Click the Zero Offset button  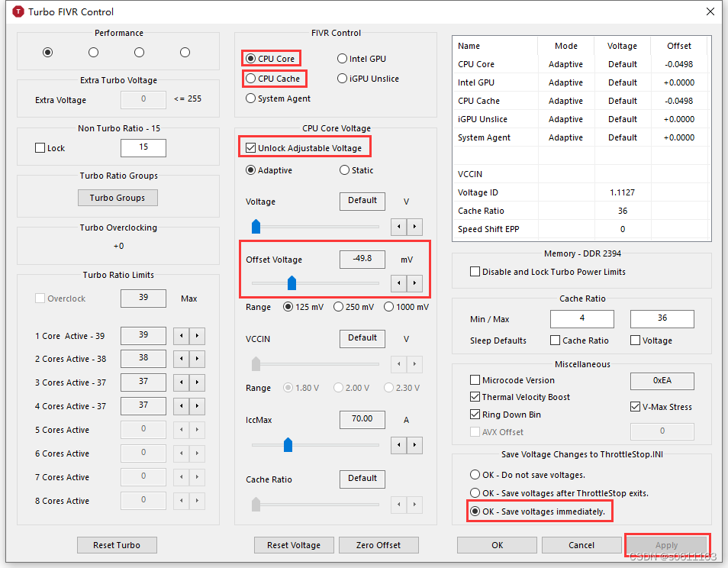coord(378,545)
